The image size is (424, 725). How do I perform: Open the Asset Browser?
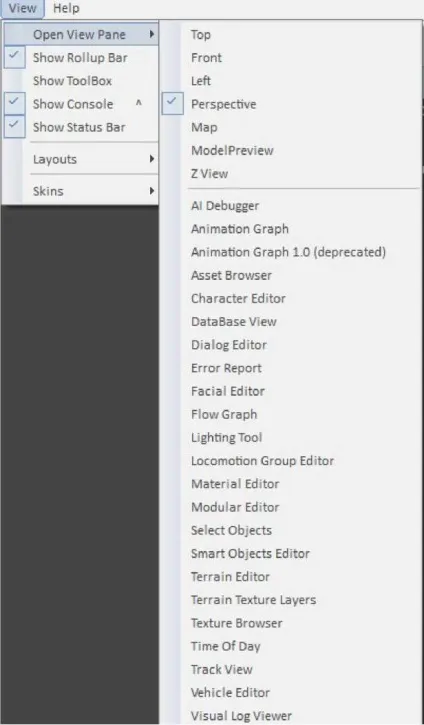[291, 275]
